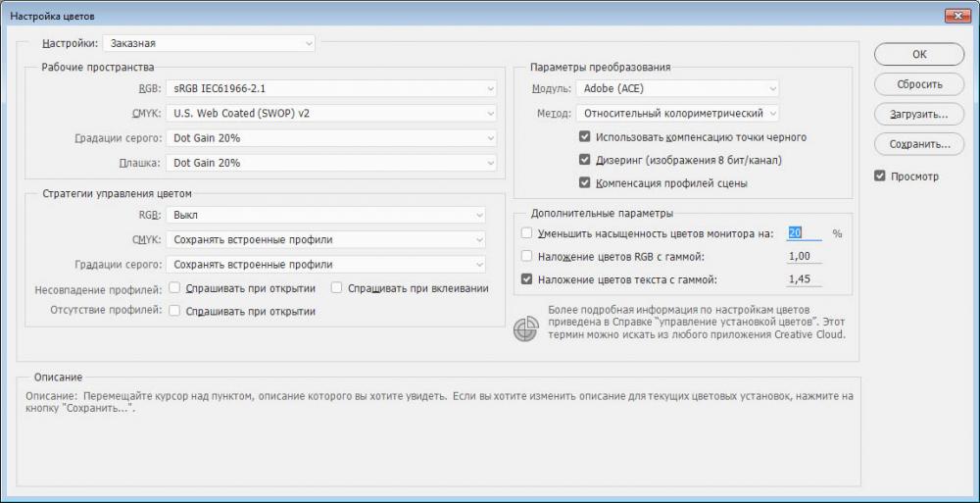
Task: Disable Дизеринг (изображения 8 бит/канал) checkbox
Action: pos(585,160)
